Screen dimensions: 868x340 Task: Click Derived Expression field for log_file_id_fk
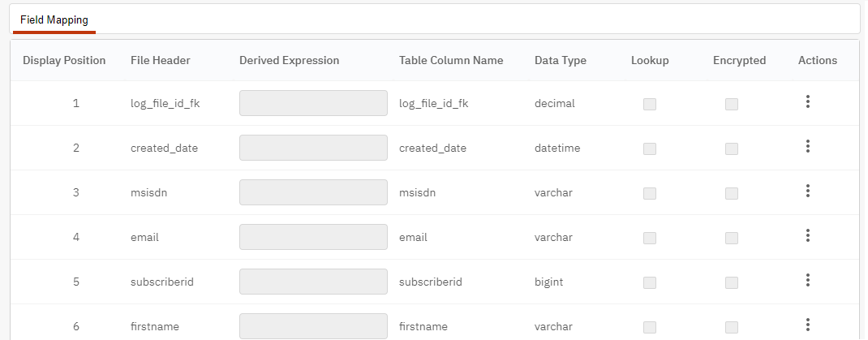(313, 103)
